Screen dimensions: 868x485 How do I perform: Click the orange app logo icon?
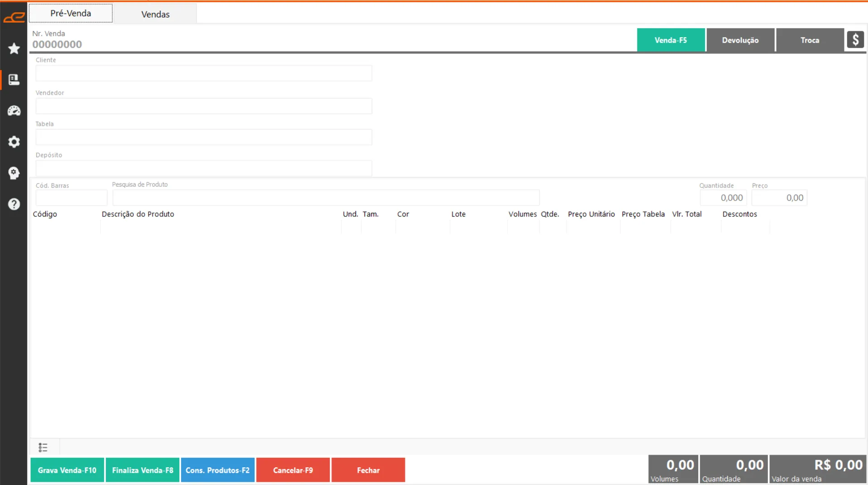[x=14, y=18]
